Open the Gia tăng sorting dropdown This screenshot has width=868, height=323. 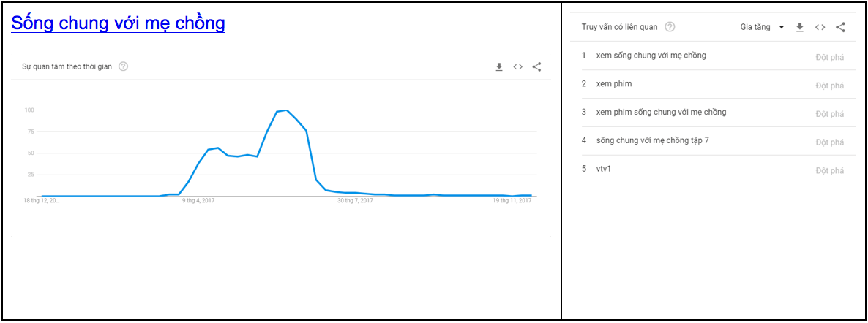point(763,27)
